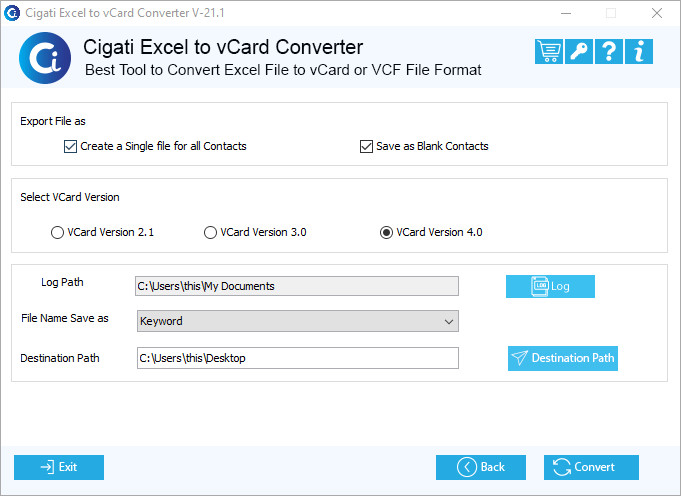
Task: Show the info about icon
Action: [639, 52]
